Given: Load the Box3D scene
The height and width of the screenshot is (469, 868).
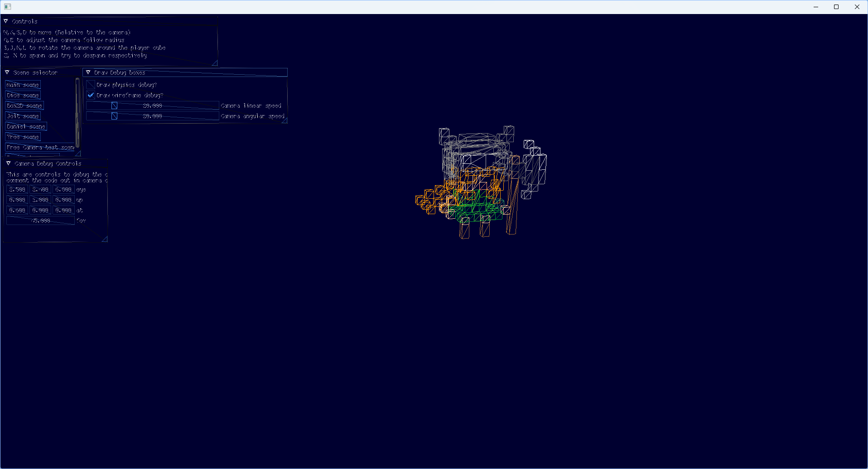Looking at the screenshot, I should pos(24,105).
